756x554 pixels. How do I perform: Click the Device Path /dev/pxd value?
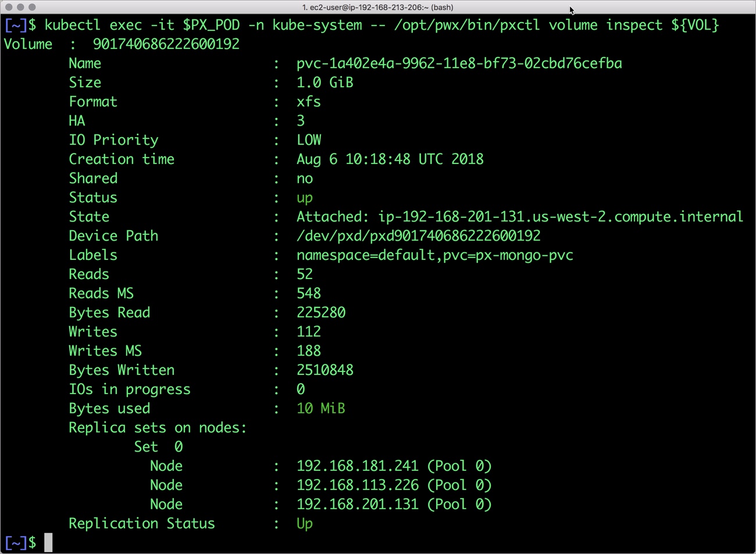coord(418,236)
